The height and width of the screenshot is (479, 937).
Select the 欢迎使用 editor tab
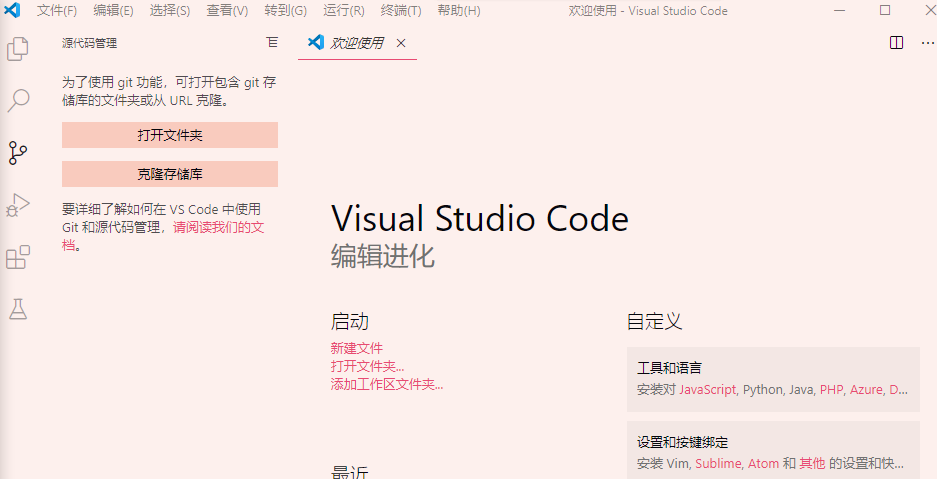[357, 43]
